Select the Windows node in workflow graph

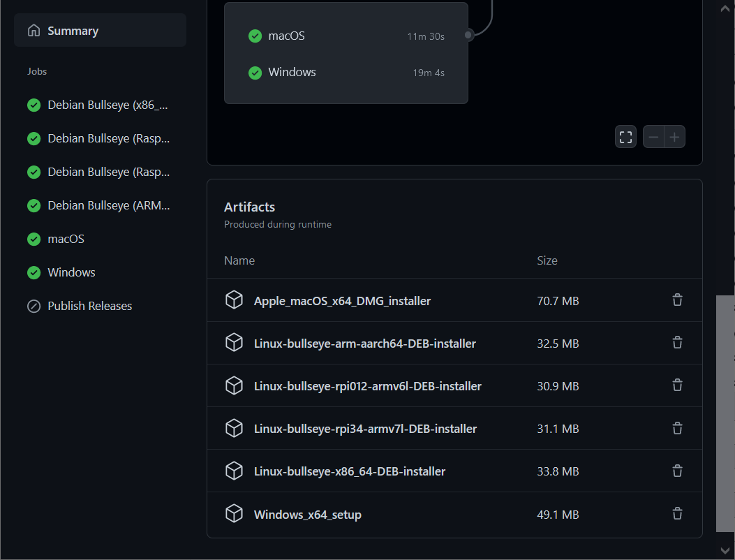click(346, 72)
